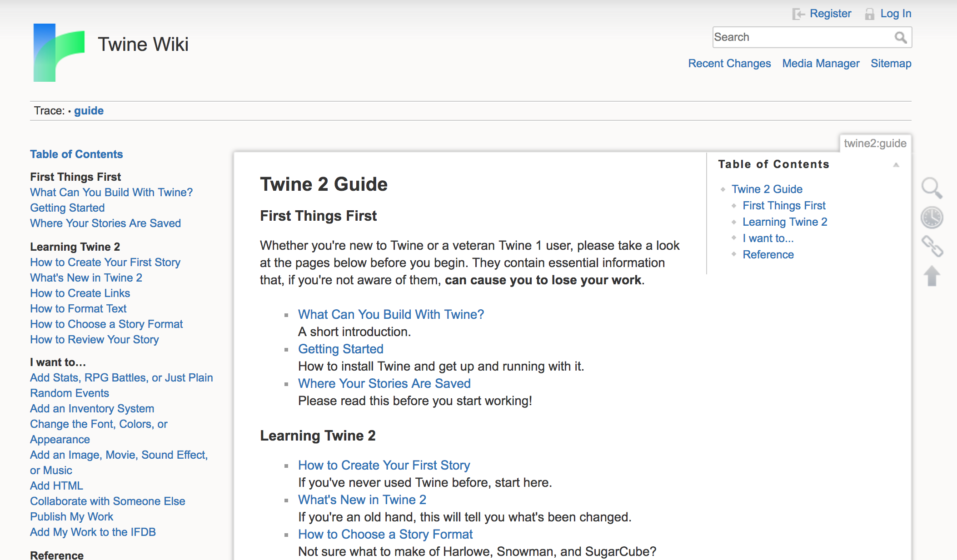957x560 pixels.
Task: Toggle the search history clock icon
Action: point(932,218)
